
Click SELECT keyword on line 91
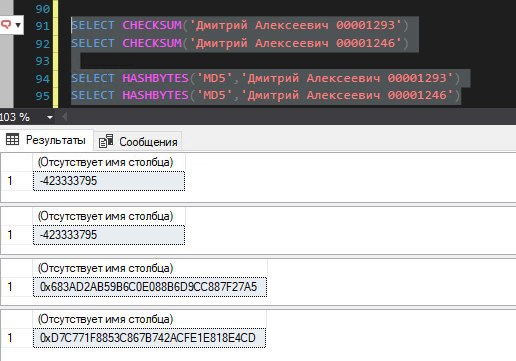93,25
